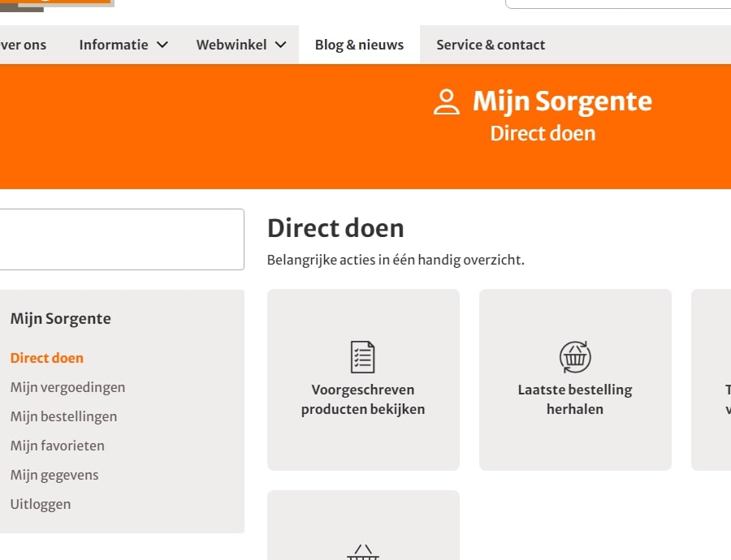Click the repeat last order basket icon
The height and width of the screenshot is (560, 731).
pos(575,357)
